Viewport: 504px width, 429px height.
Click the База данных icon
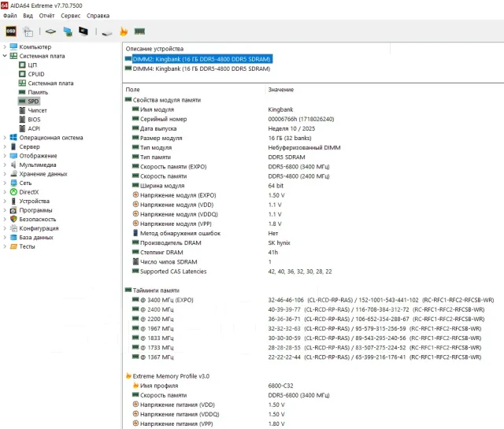tap(13, 237)
